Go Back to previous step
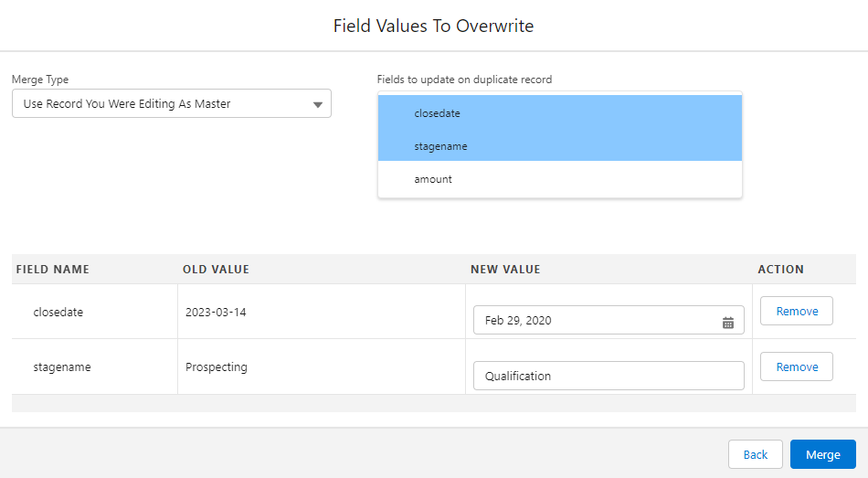The width and height of the screenshot is (868, 478). (x=755, y=454)
